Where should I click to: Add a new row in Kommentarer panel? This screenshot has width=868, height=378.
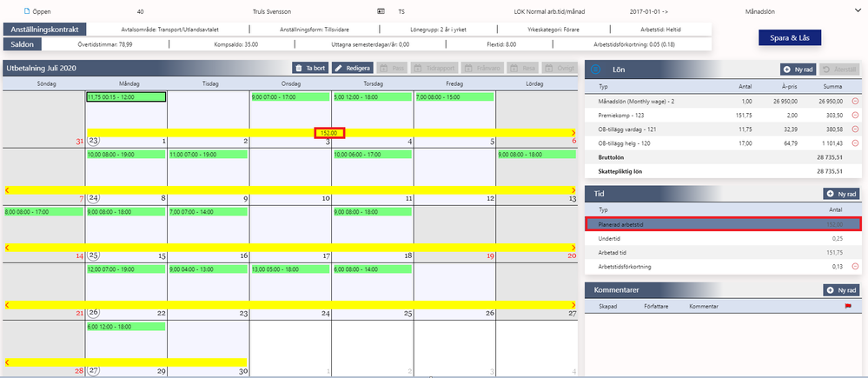point(842,290)
